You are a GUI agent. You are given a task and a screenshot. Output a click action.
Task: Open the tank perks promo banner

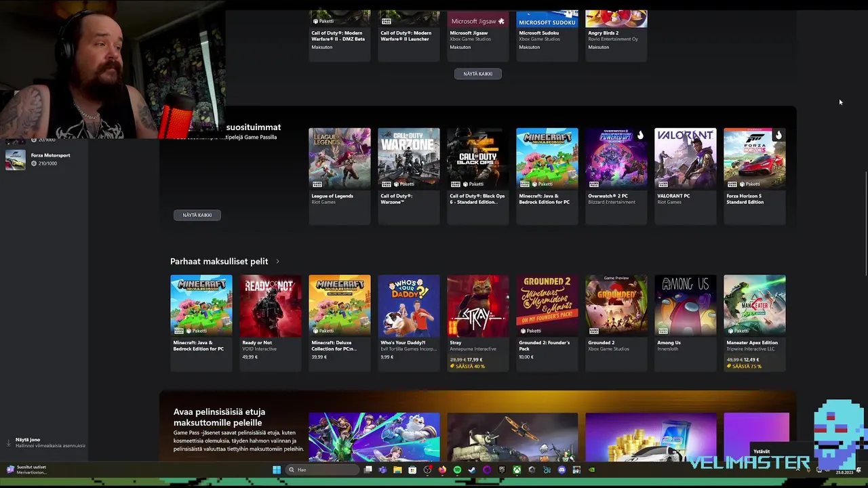tap(513, 437)
